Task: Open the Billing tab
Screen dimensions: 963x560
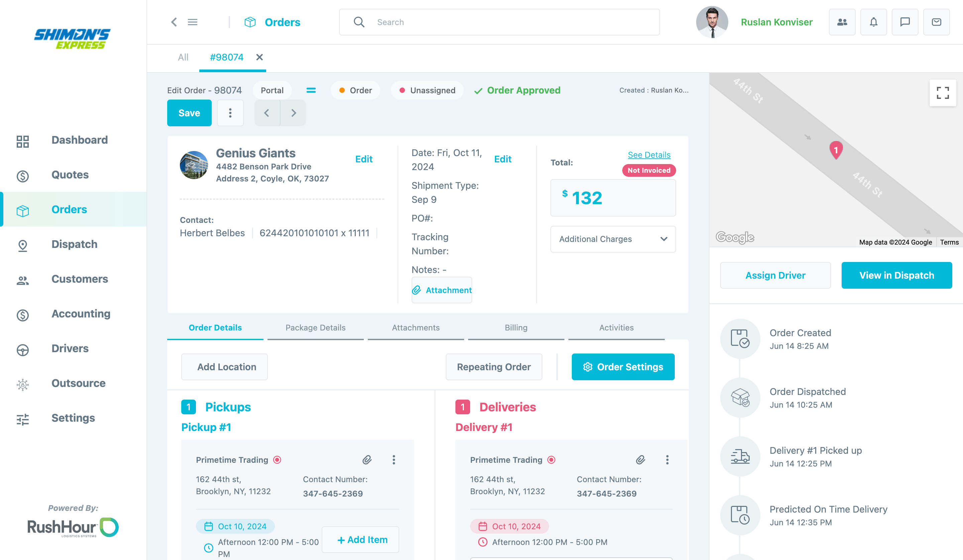Action: pyautogui.click(x=516, y=327)
